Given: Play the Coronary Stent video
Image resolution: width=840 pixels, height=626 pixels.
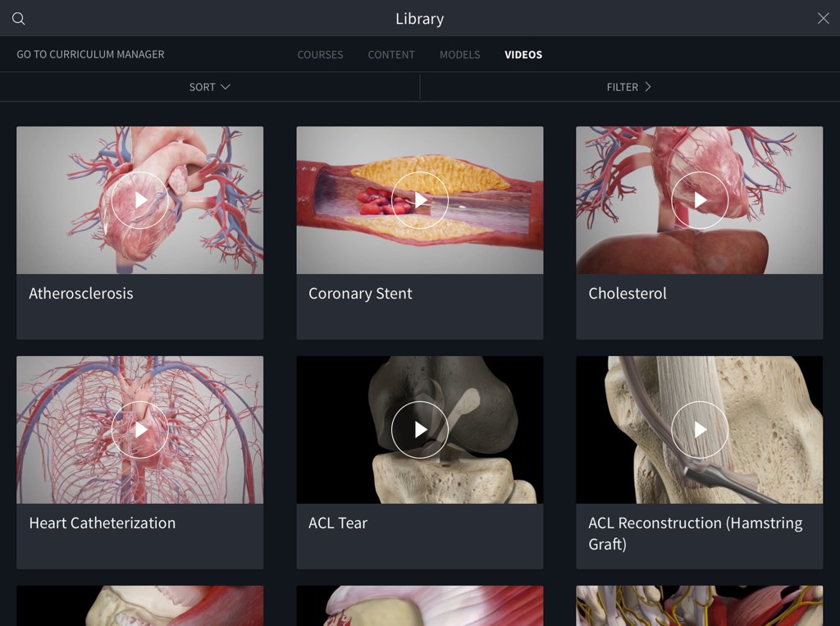Looking at the screenshot, I should [x=420, y=200].
